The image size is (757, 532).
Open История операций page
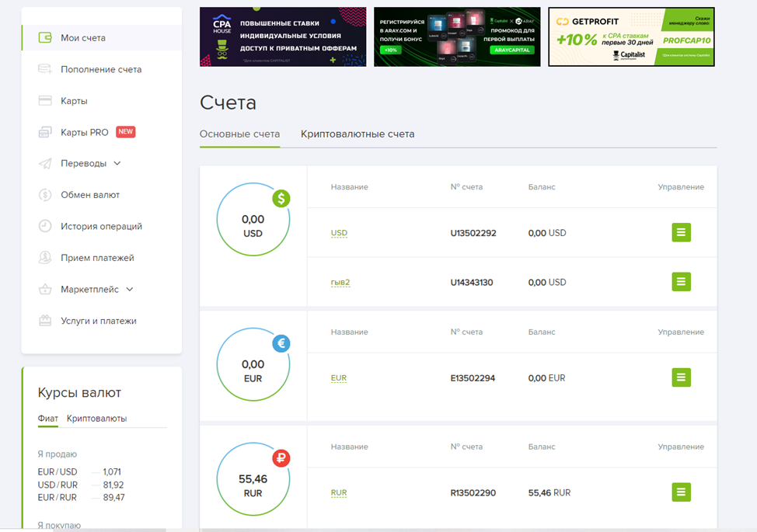[102, 226]
